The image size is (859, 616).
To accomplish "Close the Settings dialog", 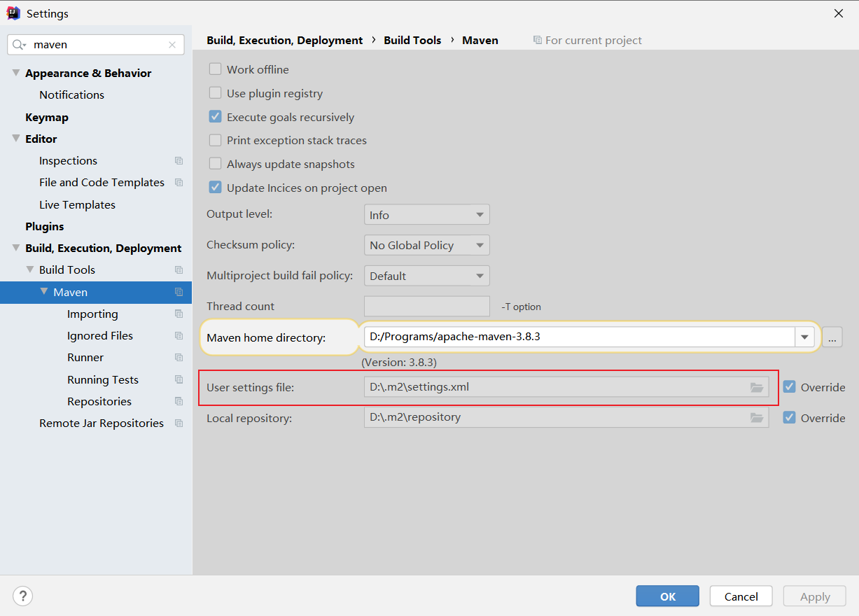I will click(838, 13).
